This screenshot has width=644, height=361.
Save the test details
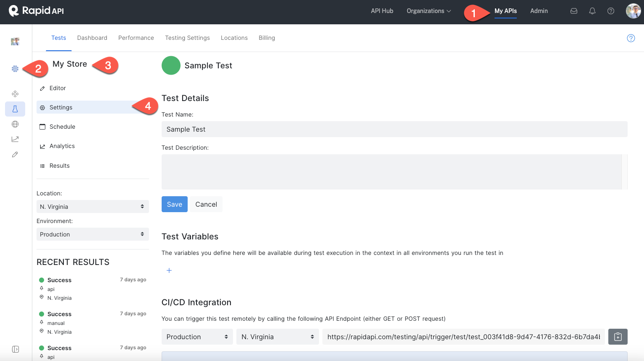[175, 204]
